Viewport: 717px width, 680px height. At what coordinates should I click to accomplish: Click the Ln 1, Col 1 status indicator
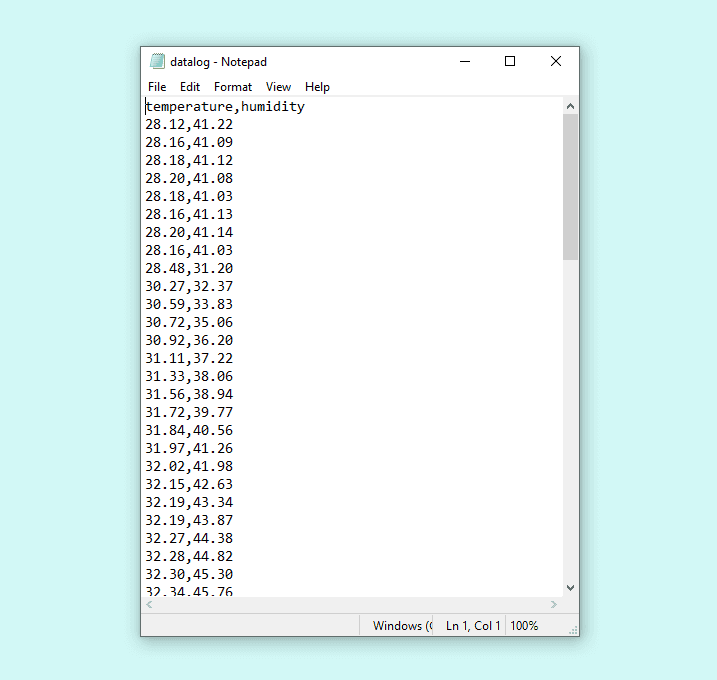coord(473,626)
